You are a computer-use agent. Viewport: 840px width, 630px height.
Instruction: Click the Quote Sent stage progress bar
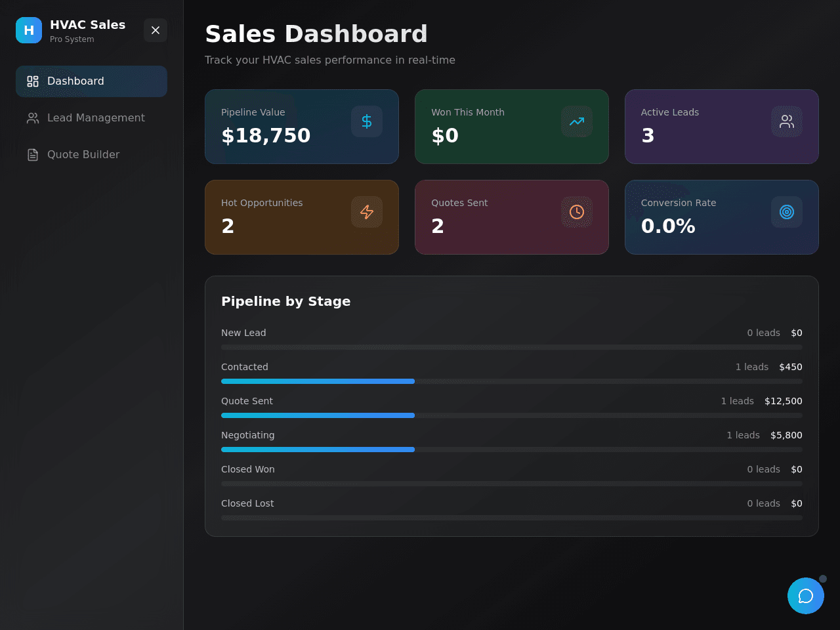point(512,415)
